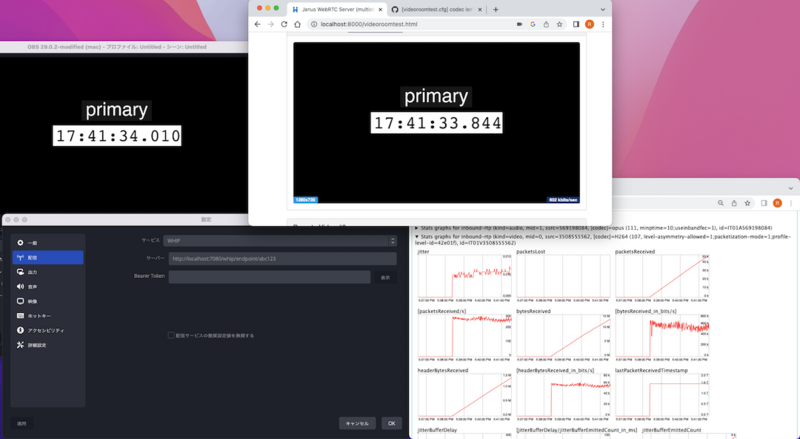
Task: Click the [bytesReceived_in_bits/s] graph
Action: tap(662, 336)
